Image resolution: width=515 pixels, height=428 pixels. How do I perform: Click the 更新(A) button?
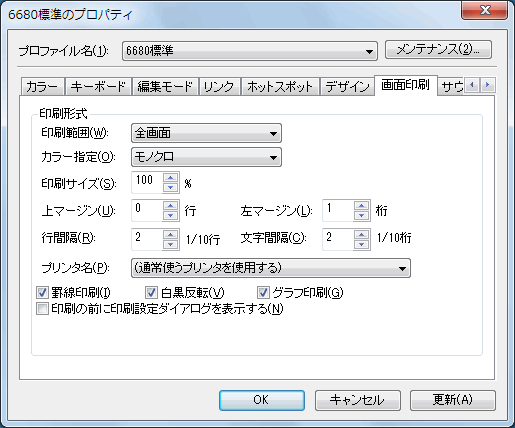[x=453, y=400]
